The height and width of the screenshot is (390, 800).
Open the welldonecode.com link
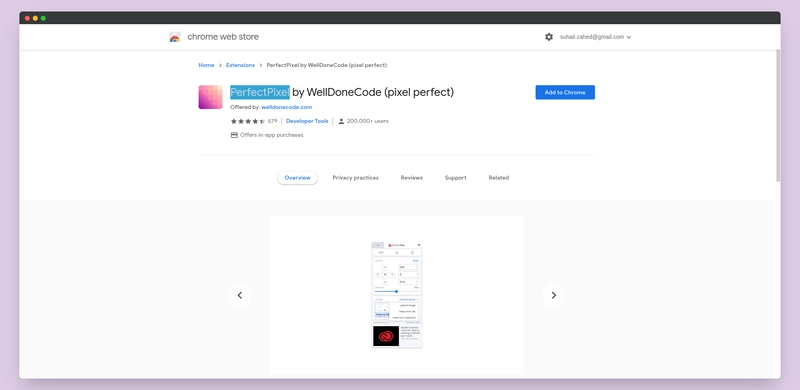[x=287, y=107]
